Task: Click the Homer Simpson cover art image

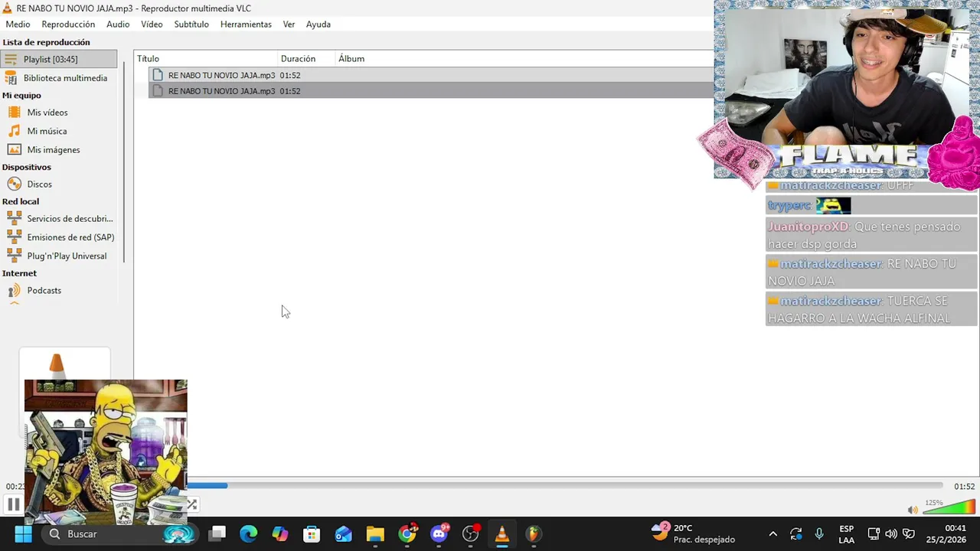Action: [106, 452]
